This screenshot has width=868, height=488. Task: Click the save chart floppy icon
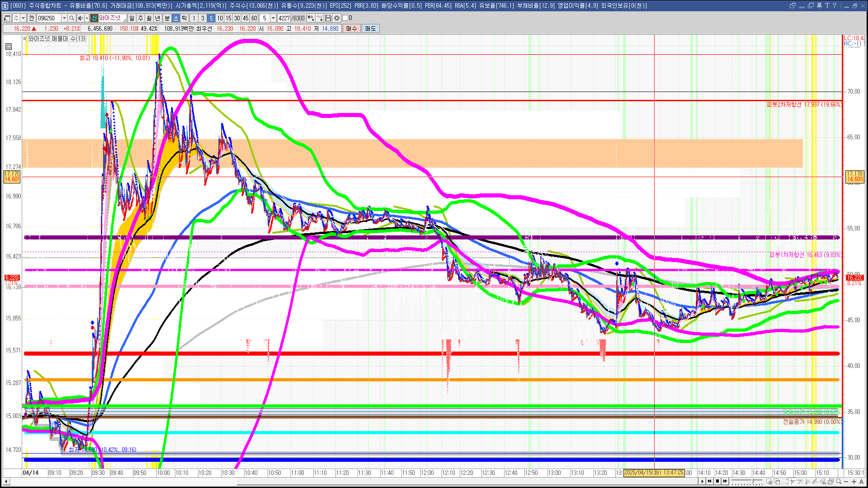coord(328,18)
